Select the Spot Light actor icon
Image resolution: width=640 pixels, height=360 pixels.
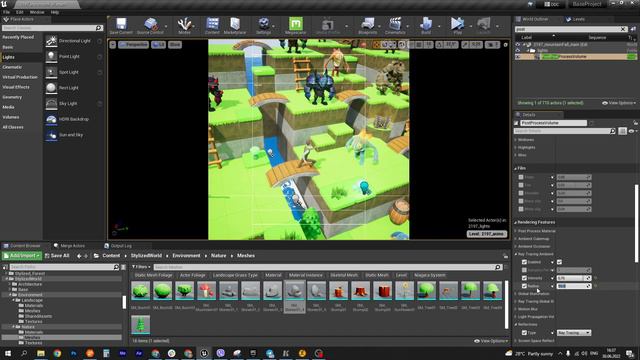pos(51,72)
